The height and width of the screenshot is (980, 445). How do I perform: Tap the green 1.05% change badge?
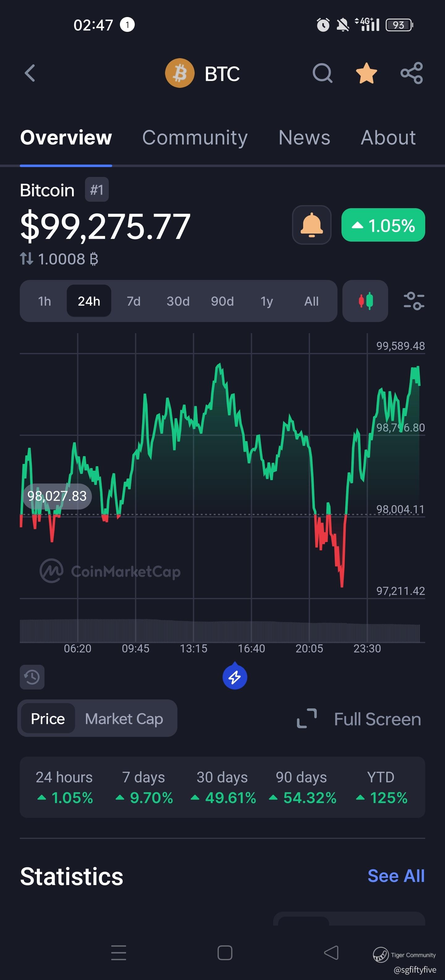(383, 225)
